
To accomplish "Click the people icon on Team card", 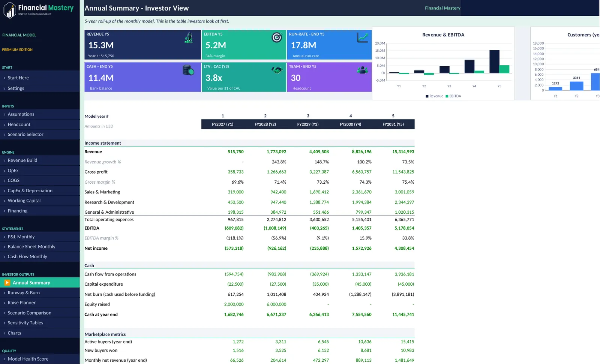I will 362,70.
